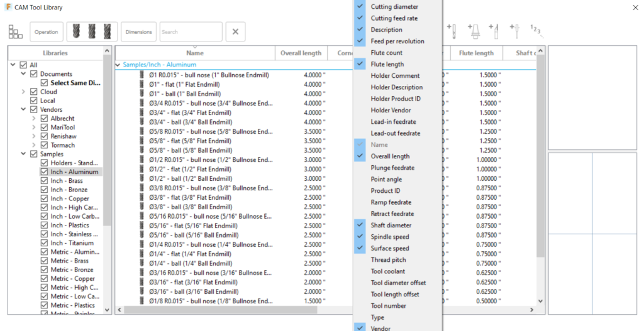The width and height of the screenshot is (644, 331).
Task: Expand the Albrecht vendor node
Action: click(34, 119)
